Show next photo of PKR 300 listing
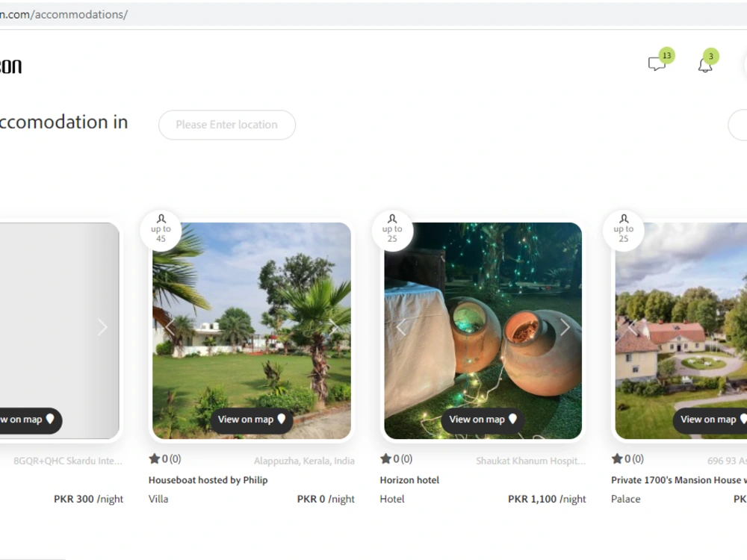The height and width of the screenshot is (560, 747). pos(102,327)
